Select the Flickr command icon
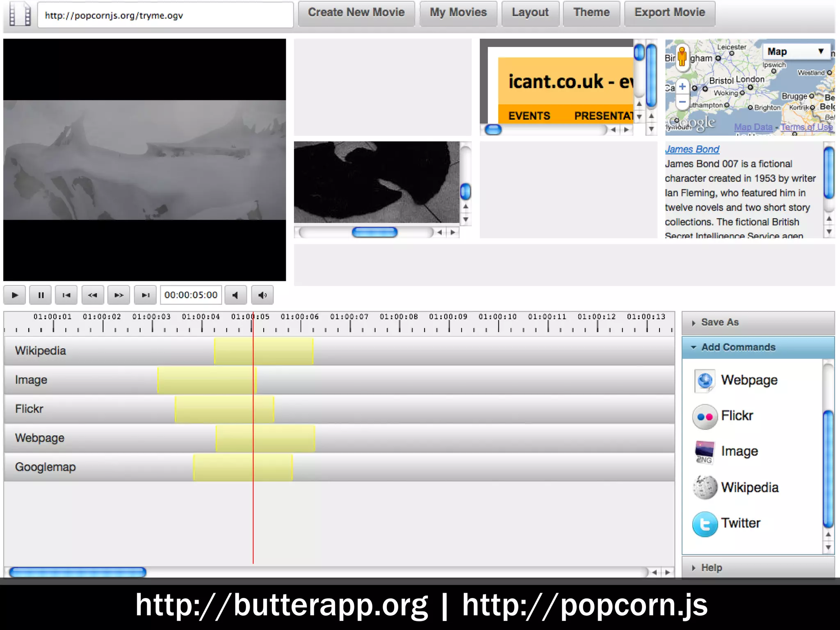 pos(705,417)
